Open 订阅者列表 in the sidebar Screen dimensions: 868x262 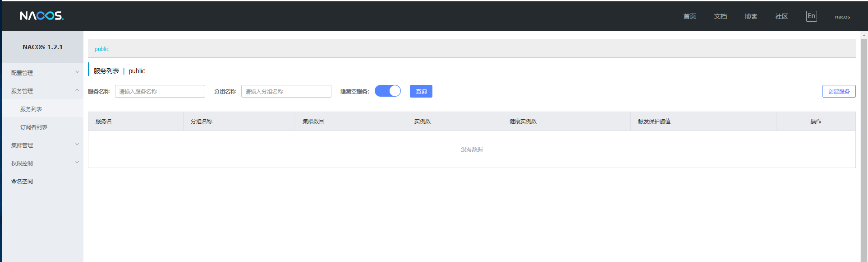click(x=34, y=127)
